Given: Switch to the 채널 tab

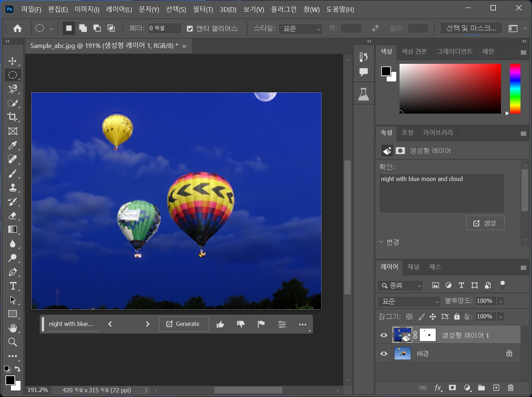Looking at the screenshot, I should 413,267.
